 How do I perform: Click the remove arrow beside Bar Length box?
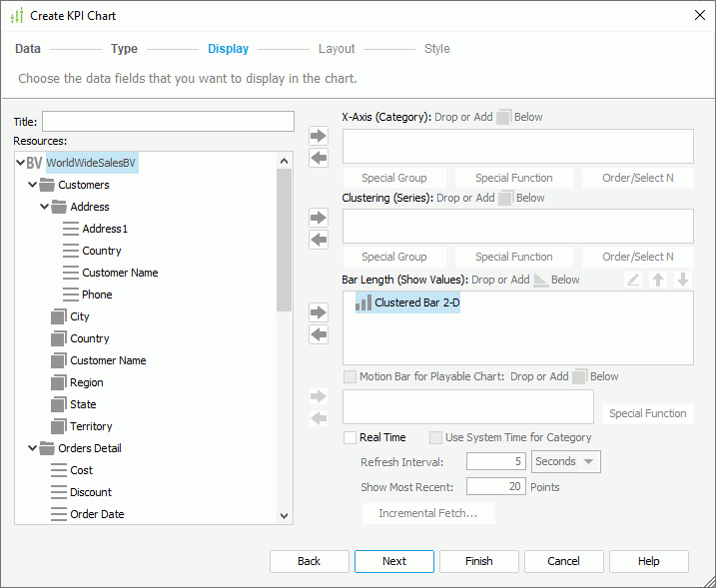[319, 334]
